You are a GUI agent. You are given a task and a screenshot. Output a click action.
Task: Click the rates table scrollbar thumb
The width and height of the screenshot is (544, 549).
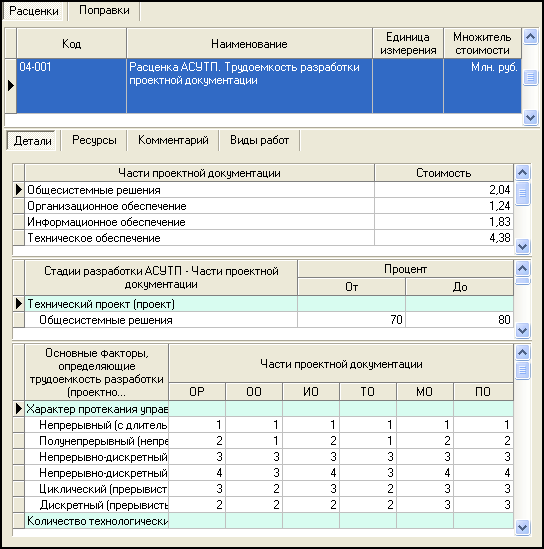tap(530, 77)
